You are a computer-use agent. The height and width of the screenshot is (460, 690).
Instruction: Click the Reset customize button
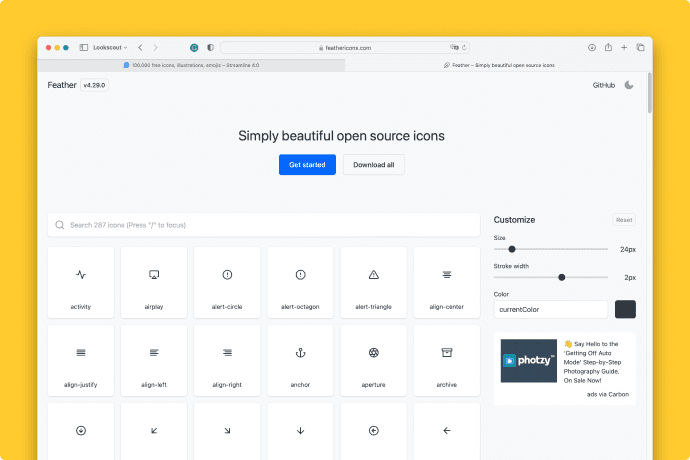624,220
